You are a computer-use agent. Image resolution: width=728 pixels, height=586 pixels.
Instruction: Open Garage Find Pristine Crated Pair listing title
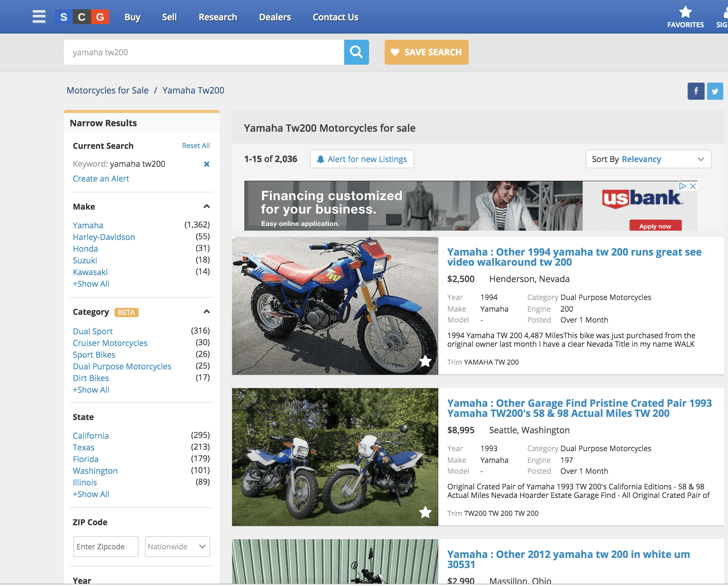[x=579, y=408]
